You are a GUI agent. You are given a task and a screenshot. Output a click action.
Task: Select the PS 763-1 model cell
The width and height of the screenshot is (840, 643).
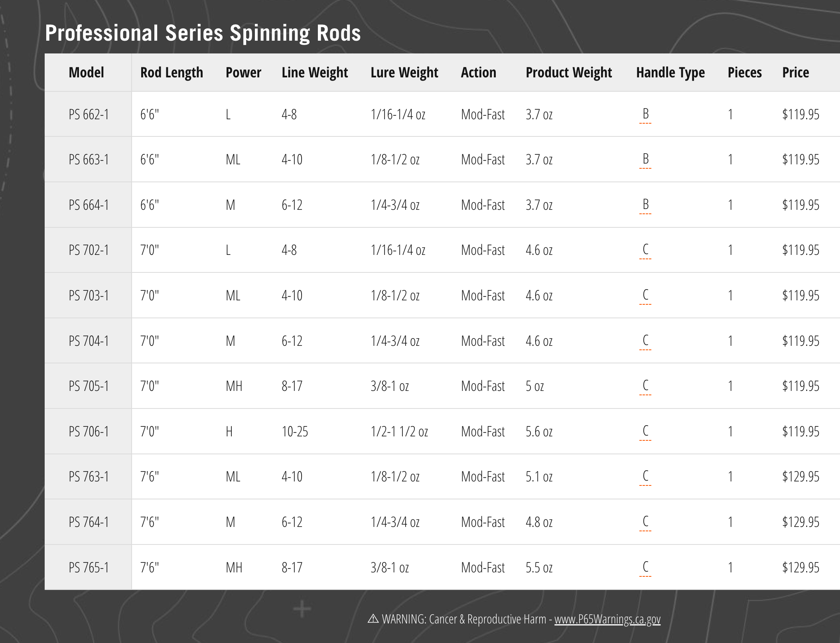click(89, 477)
